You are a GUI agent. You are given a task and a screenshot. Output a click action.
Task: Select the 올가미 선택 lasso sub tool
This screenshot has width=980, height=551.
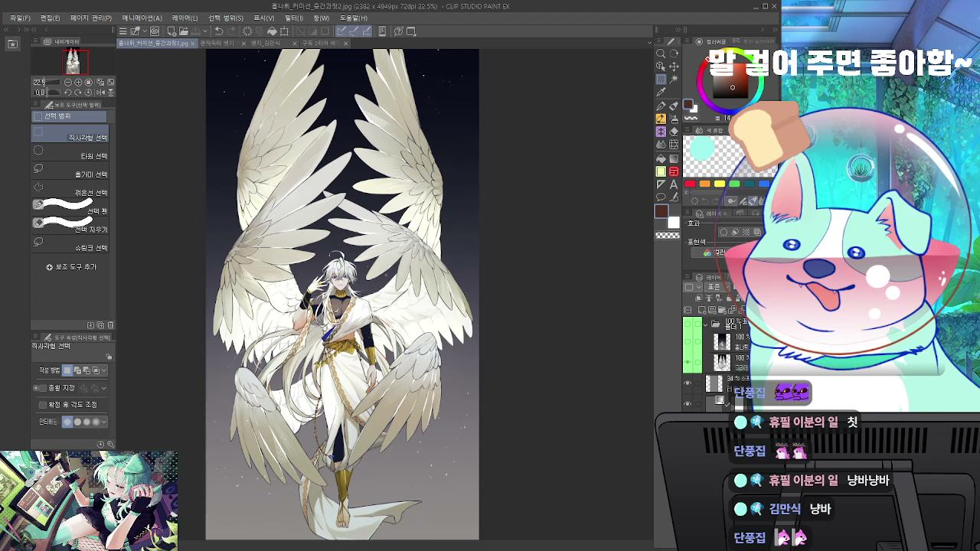pyautogui.click(x=70, y=170)
